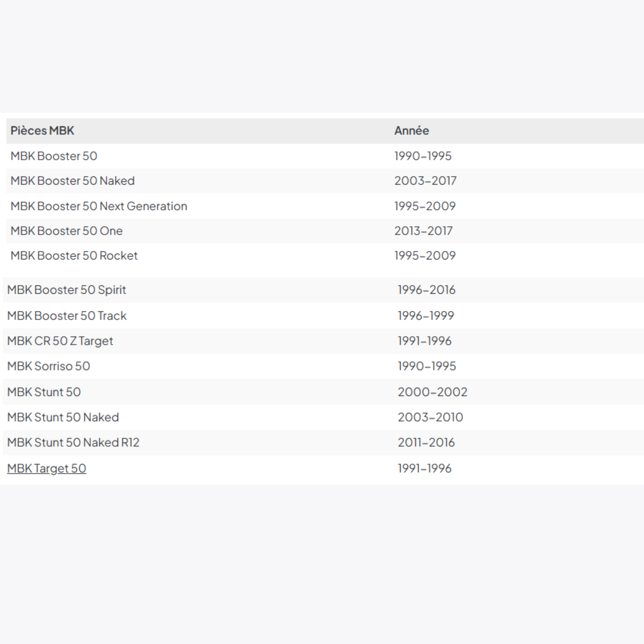
Task: Click the 2000-2002 year cell
Action: click(x=432, y=392)
